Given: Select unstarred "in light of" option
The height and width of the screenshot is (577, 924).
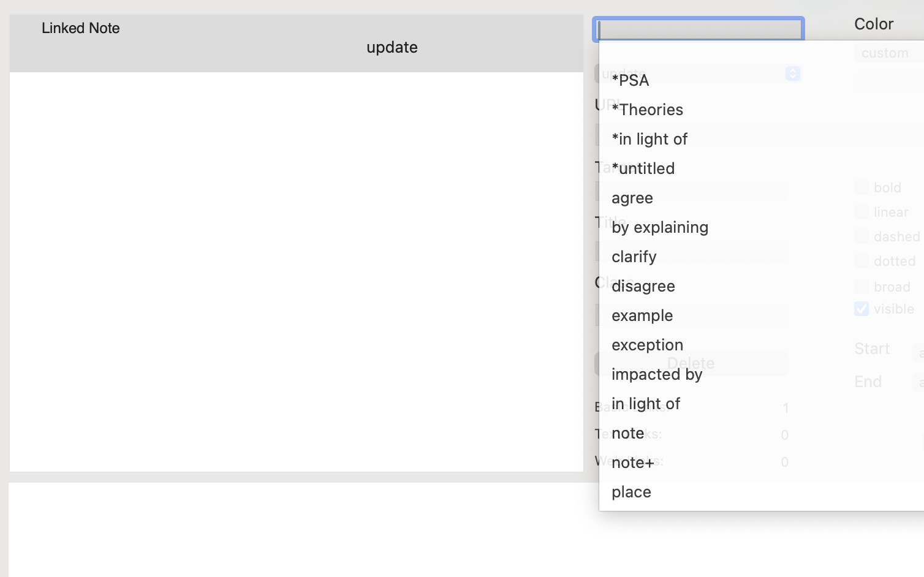Looking at the screenshot, I should click(646, 404).
